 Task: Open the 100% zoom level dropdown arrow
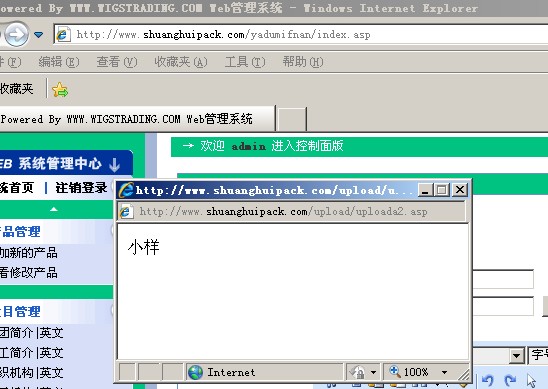(x=444, y=373)
